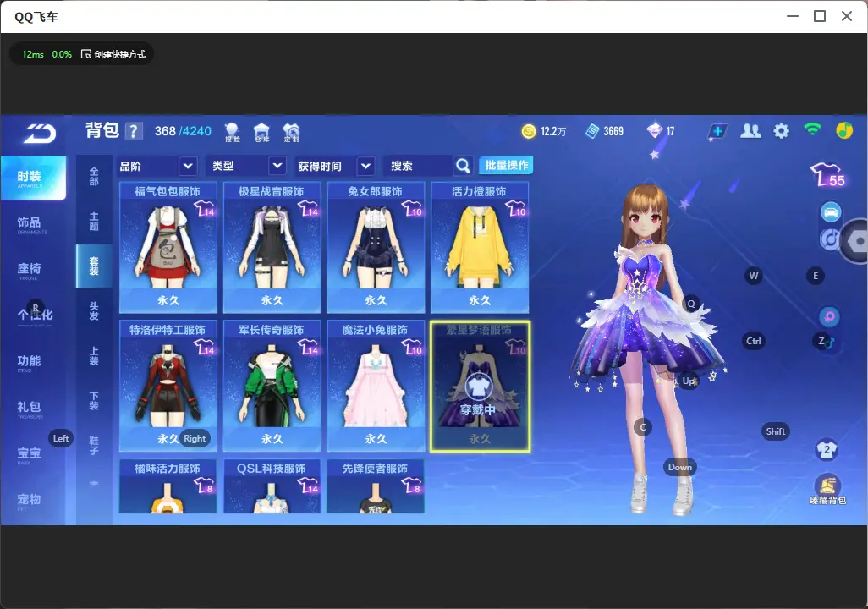868x609 pixels.
Task: Click the 搜索 search input field
Action: pos(417,166)
